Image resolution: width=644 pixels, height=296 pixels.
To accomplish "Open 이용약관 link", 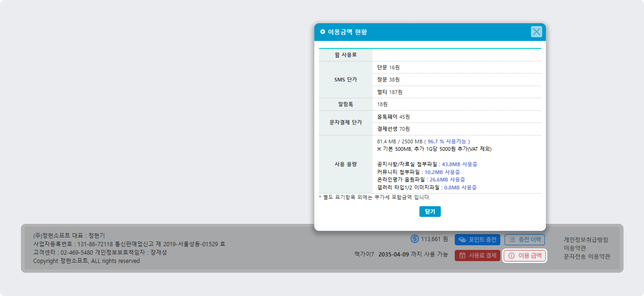I will (x=574, y=248).
